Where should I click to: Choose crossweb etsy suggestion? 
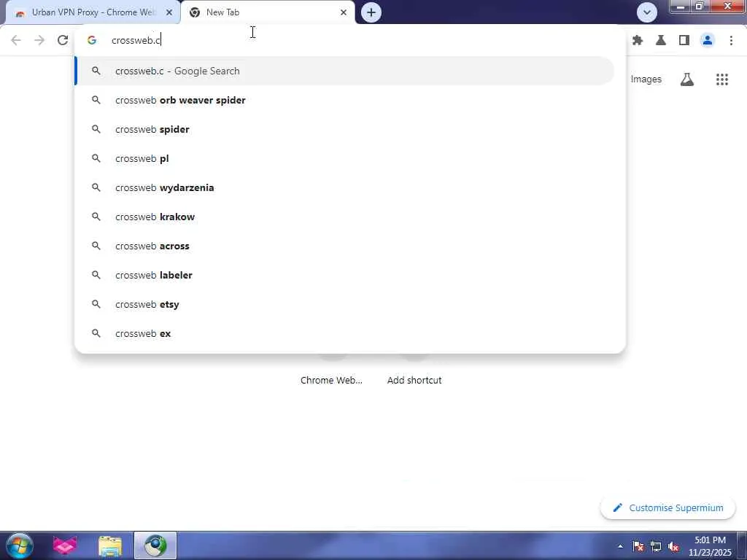tap(345, 304)
